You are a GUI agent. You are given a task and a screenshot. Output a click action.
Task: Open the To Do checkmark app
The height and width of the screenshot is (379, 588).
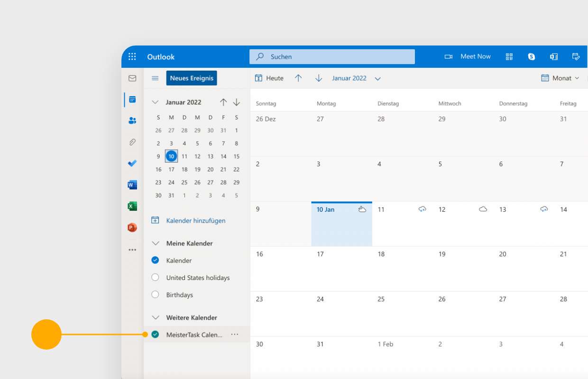(x=132, y=163)
